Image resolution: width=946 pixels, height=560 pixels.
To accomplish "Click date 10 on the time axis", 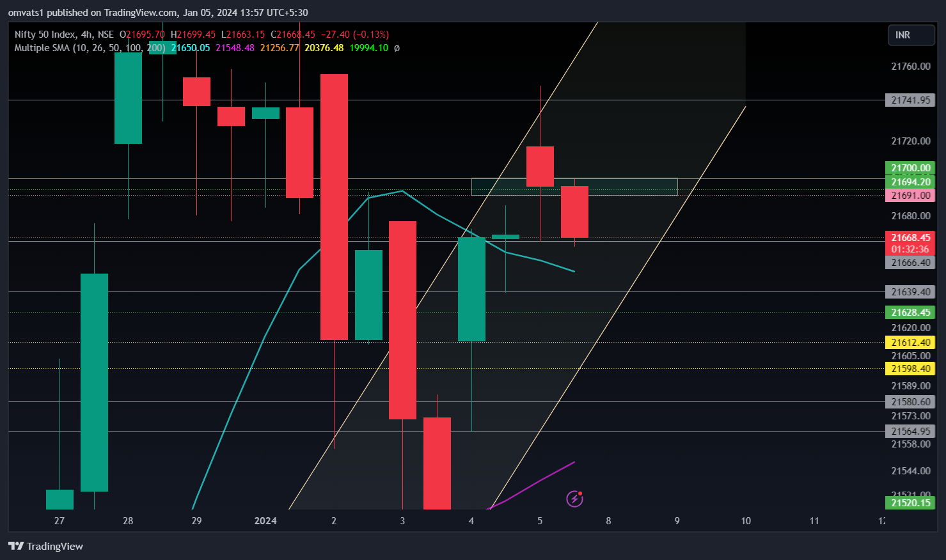I will coord(746,521).
